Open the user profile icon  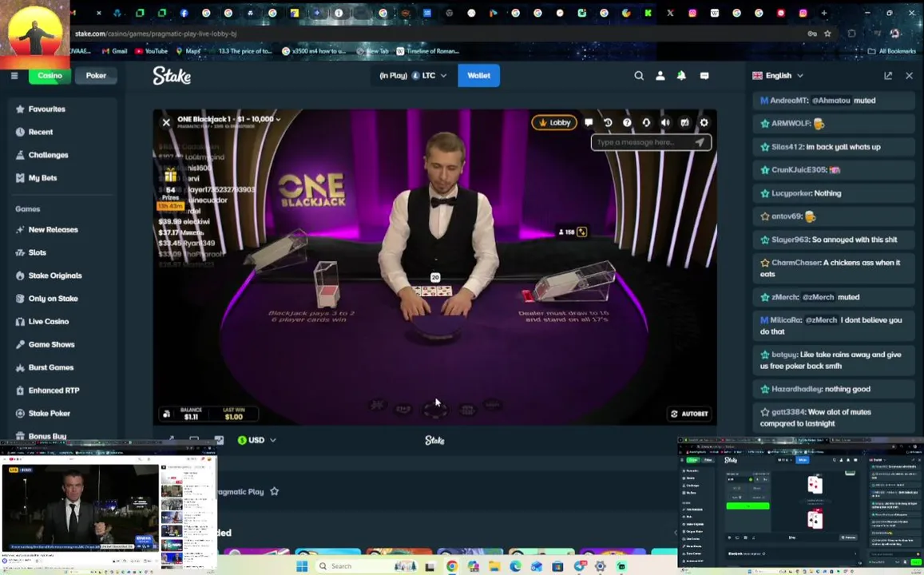pos(660,75)
